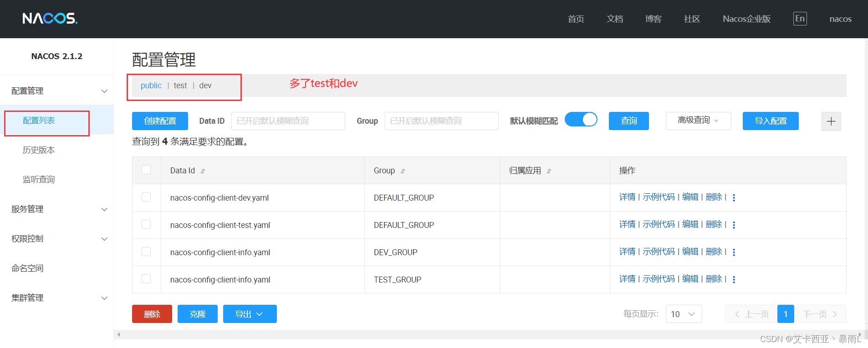Collapse the 配置管理 sidebar menu

56,91
